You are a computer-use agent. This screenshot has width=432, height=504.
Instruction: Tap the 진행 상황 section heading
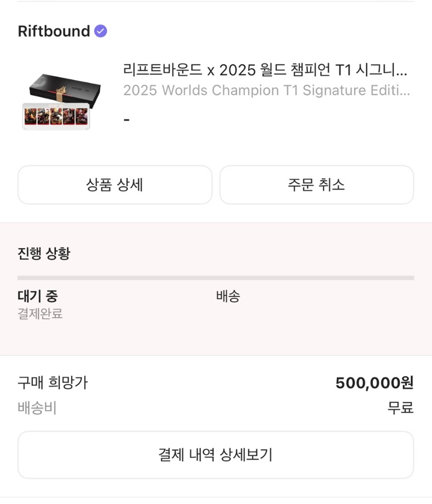click(x=44, y=253)
